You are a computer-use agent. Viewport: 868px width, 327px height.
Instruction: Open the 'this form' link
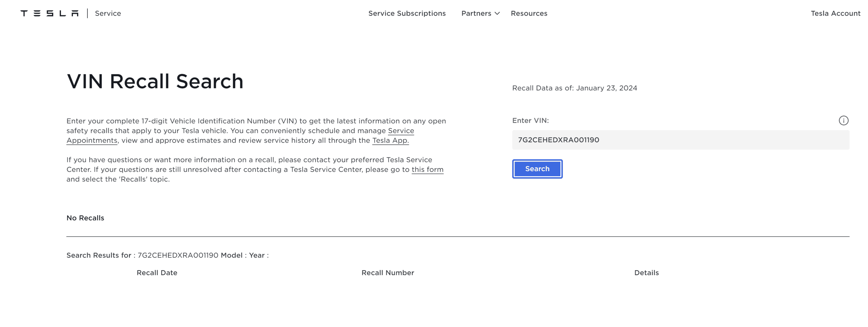tap(427, 170)
